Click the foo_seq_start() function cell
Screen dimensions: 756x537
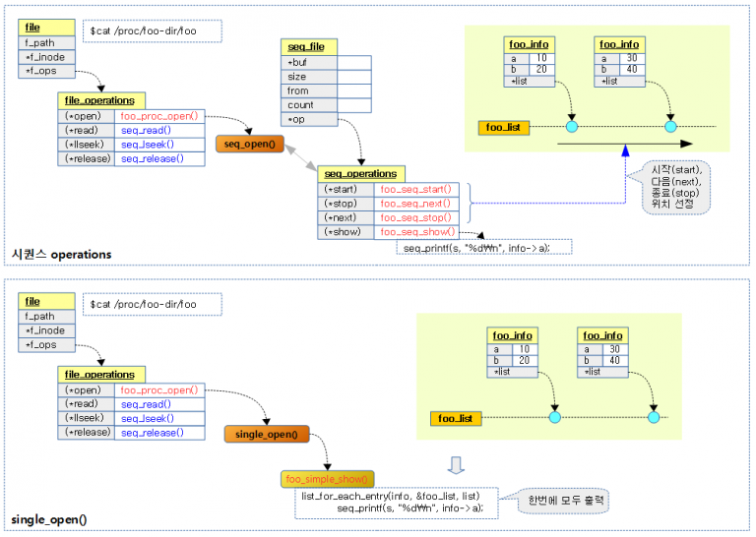tap(416, 189)
